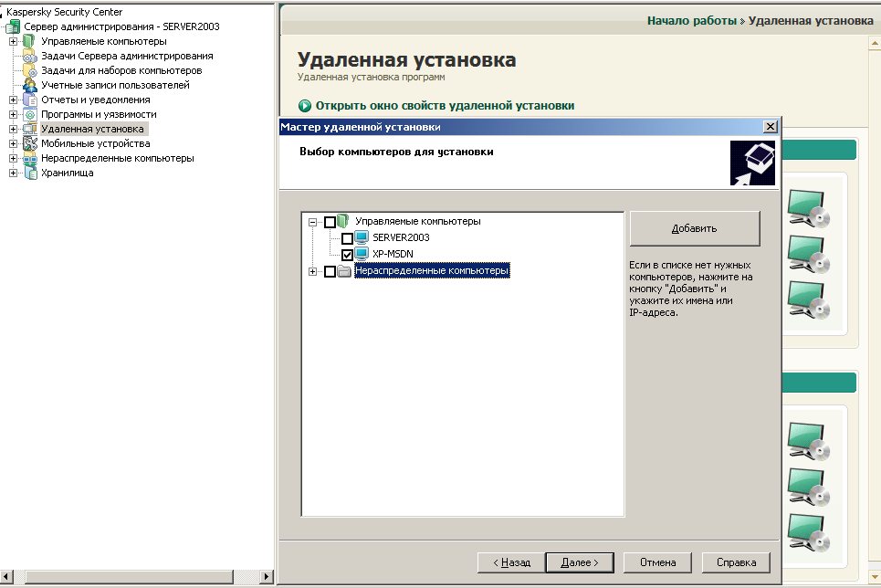Select Задачи для наборов компьютеров tree item
This screenshot has width=881, height=588.
click(121, 70)
